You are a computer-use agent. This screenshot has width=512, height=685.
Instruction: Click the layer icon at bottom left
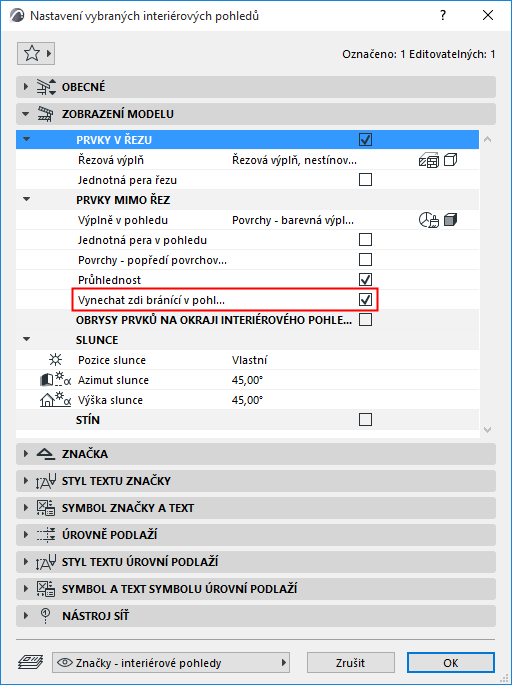pyautogui.click(x=31, y=663)
